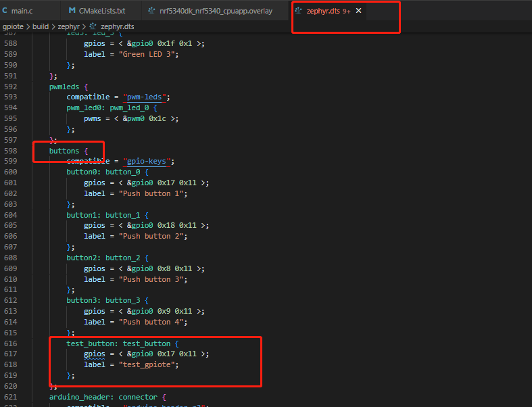This screenshot has height=407, width=532.
Task: Follow the "gpio-keys" compatible link
Action: (x=146, y=161)
